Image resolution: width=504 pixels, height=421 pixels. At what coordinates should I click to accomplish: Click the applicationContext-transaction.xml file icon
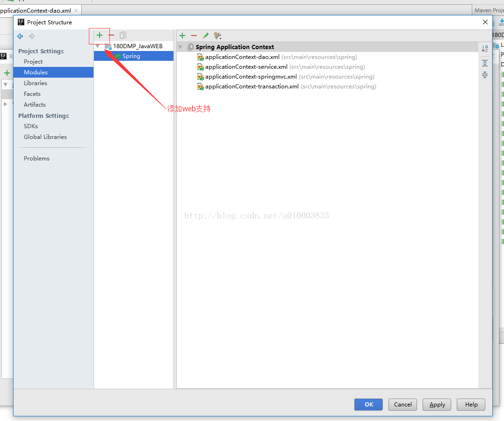[200, 87]
